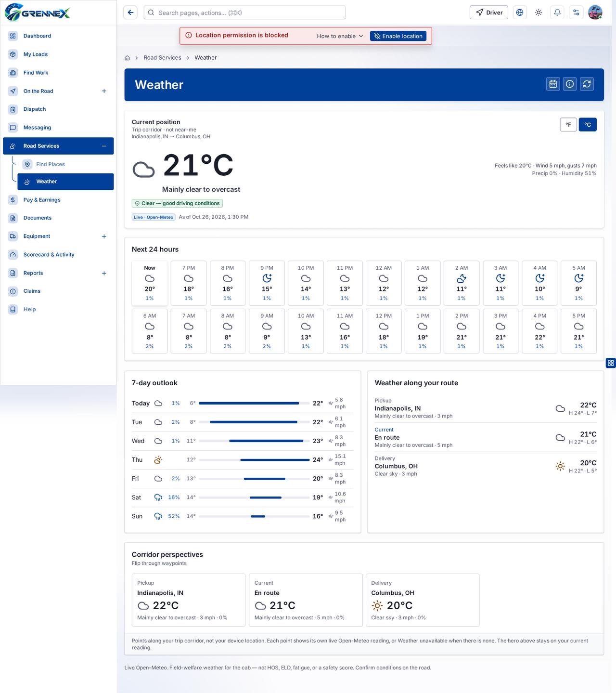The height and width of the screenshot is (693, 616).
Task: Open notifications bell
Action: click(x=557, y=13)
